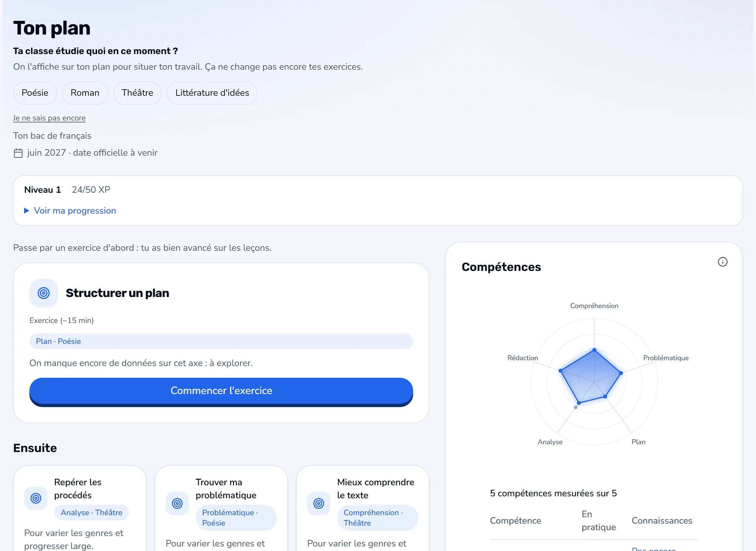Click the Ton bac de français text
Image resolution: width=756 pixels, height=551 pixels.
click(52, 136)
